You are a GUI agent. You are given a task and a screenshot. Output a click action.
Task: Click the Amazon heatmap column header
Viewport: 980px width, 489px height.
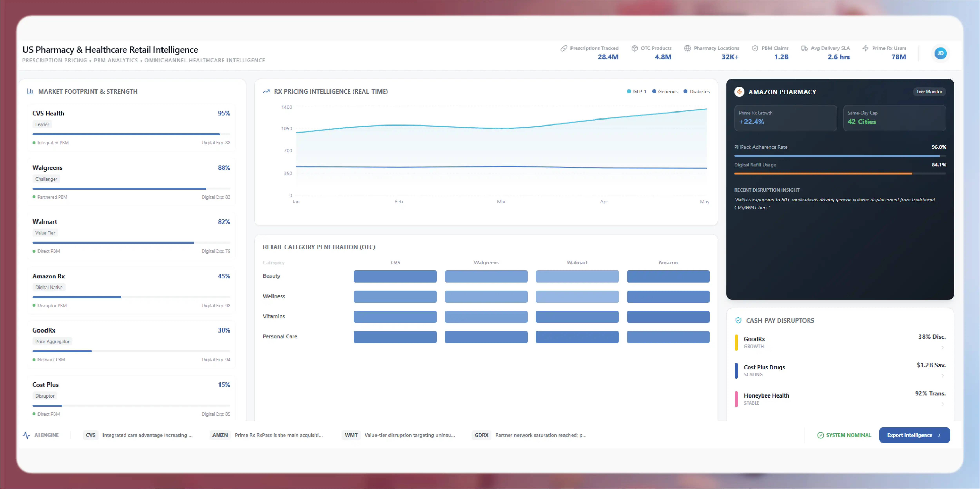pos(668,263)
